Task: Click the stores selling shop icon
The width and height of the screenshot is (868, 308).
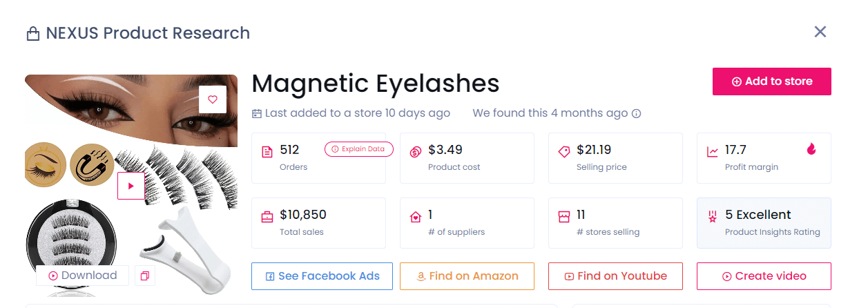Action: [564, 217]
